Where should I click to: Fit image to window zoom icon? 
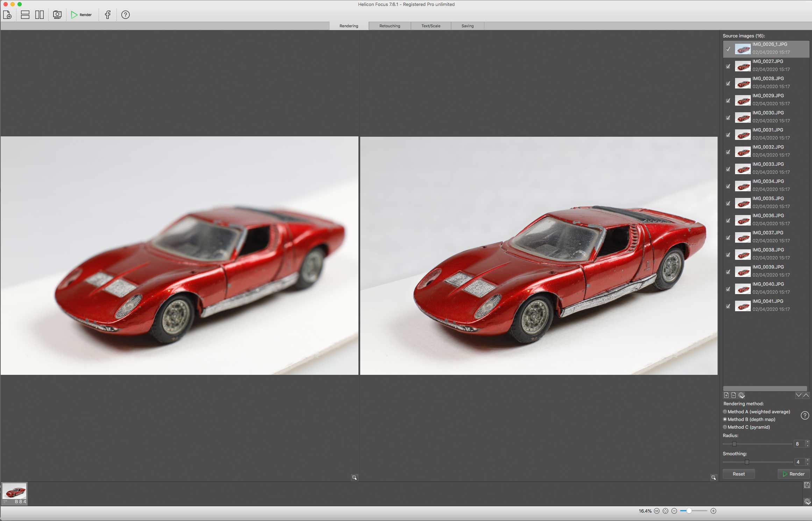coord(665,511)
